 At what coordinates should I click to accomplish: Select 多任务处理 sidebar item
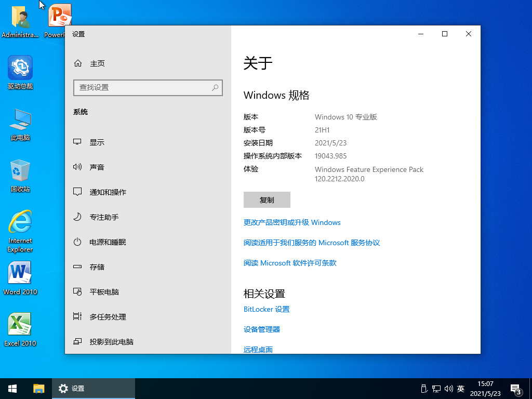pos(148,316)
